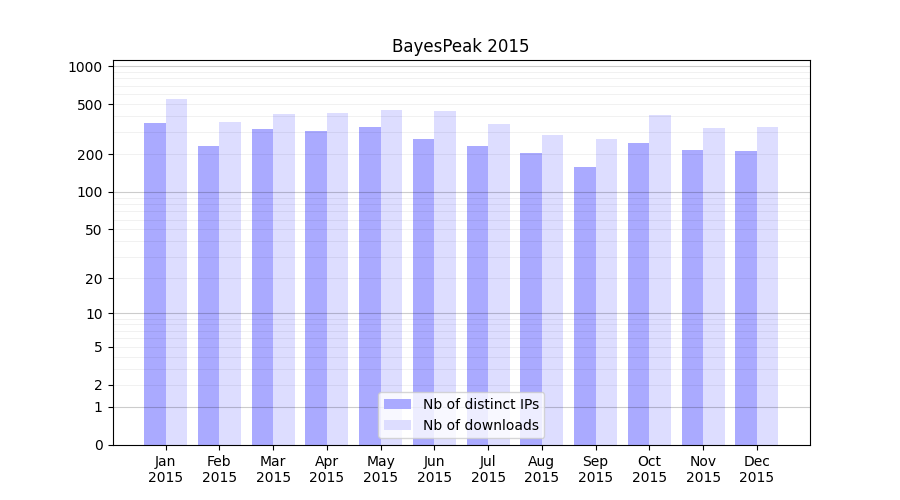Click the Aug 2015 x-axis label
This screenshot has height=500, width=900.
542,469
